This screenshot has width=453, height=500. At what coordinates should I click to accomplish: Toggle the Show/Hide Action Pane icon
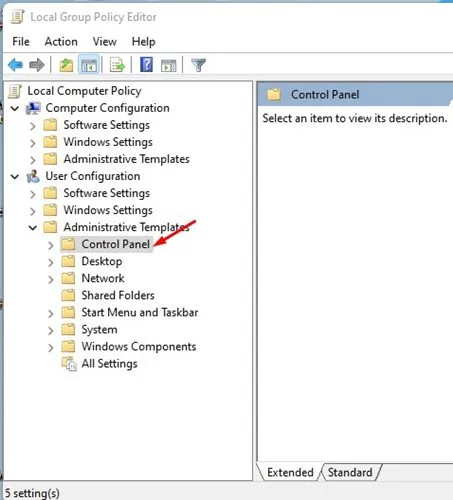coord(169,65)
